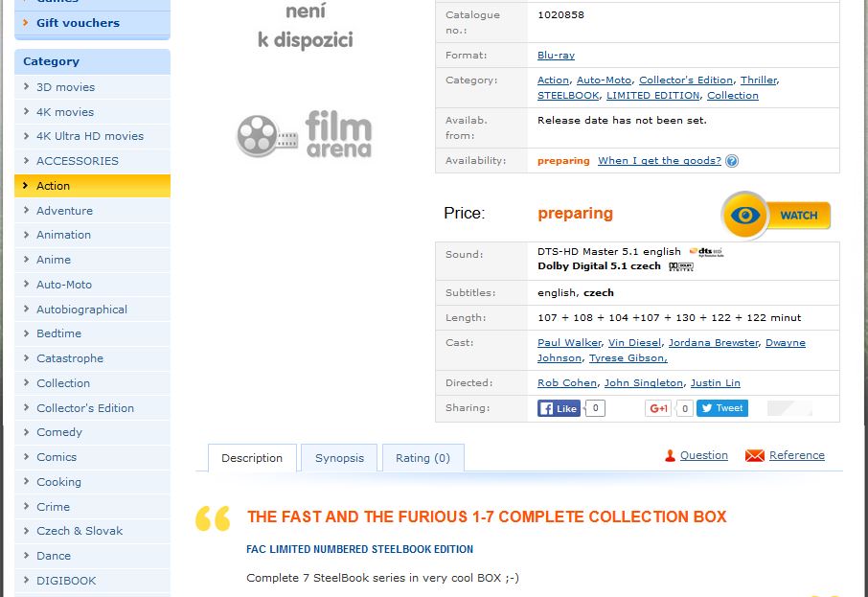Click the Auto-Moto link in the Category row
This screenshot has width=868, height=597.
[x=604, y=80]
